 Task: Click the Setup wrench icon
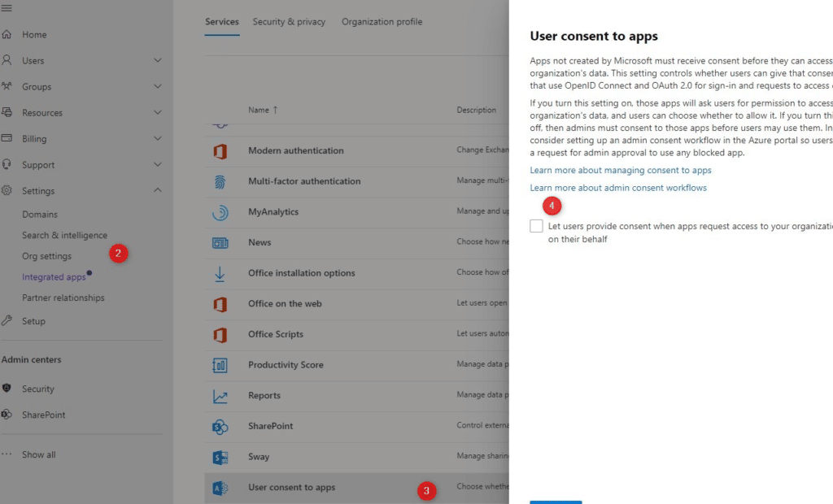click(7, 320)
